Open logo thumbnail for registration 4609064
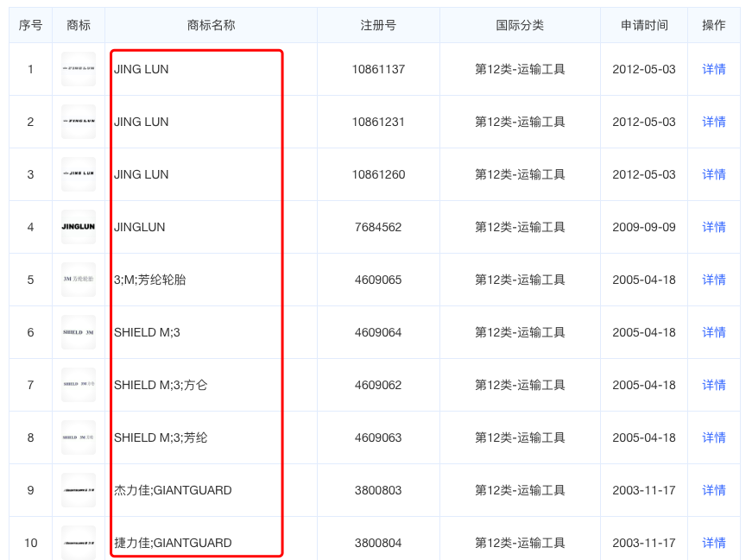Screen dimensions: 752x560 click(79, 332)
